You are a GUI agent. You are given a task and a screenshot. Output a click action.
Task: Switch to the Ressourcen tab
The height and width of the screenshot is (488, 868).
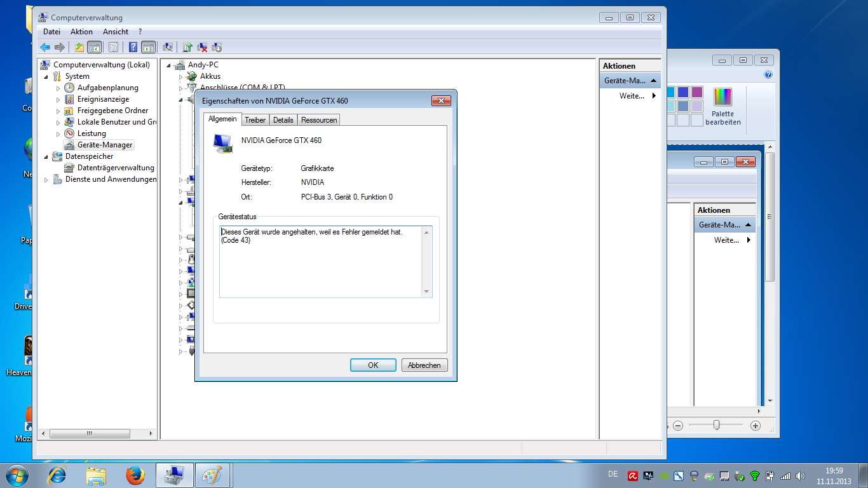(x=319, y=120)
